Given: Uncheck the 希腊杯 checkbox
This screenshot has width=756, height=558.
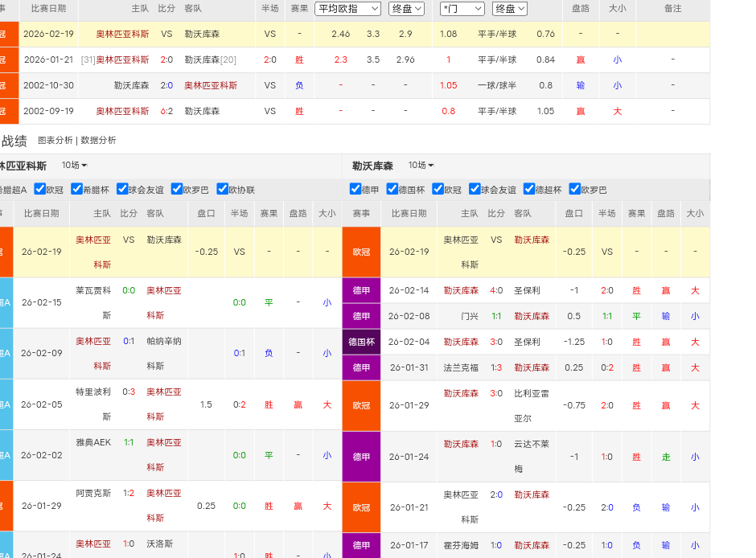Looking at the screenshot, I should (x=77, y=189).
